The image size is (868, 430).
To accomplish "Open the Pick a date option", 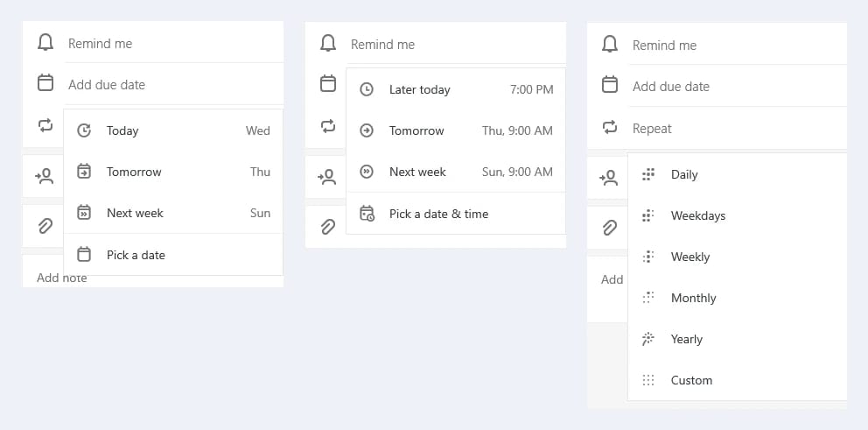I will [173, 254].
